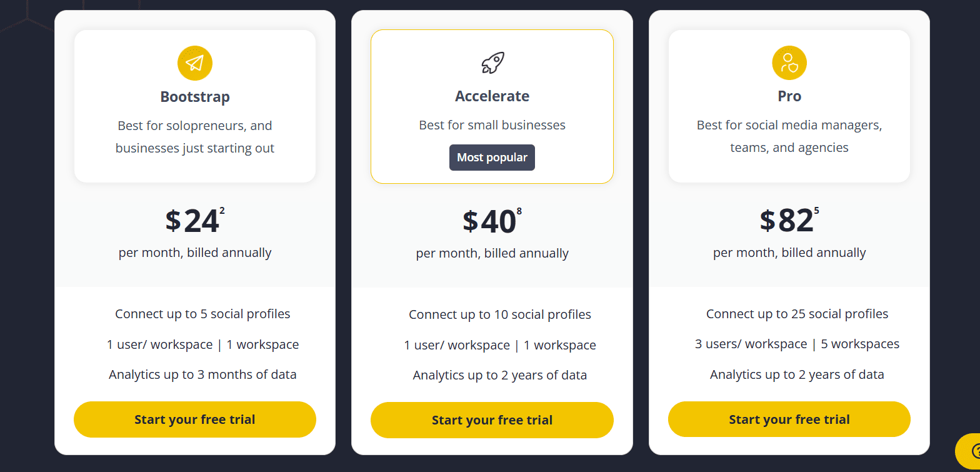Click the Accelerate rocket illustration

[492, 61]
